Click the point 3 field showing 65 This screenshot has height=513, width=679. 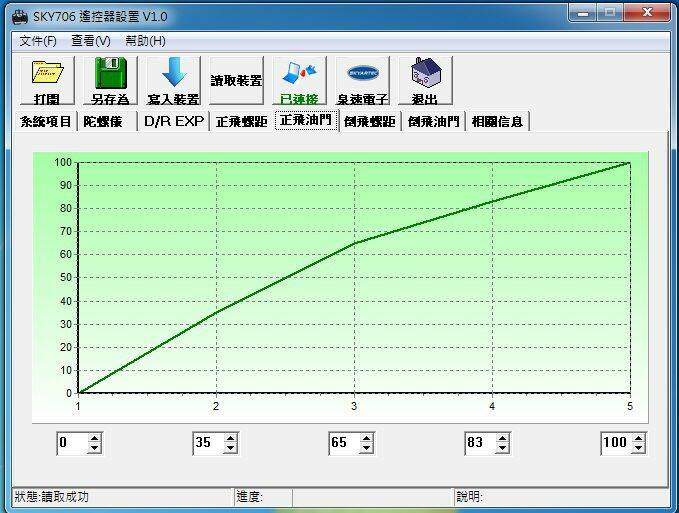(x=345, y=443)
